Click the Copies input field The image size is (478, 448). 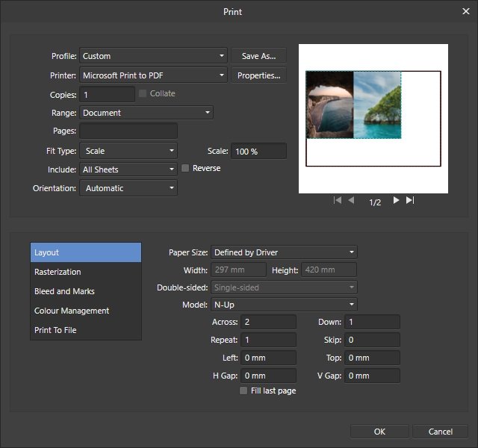coord(107,95)
